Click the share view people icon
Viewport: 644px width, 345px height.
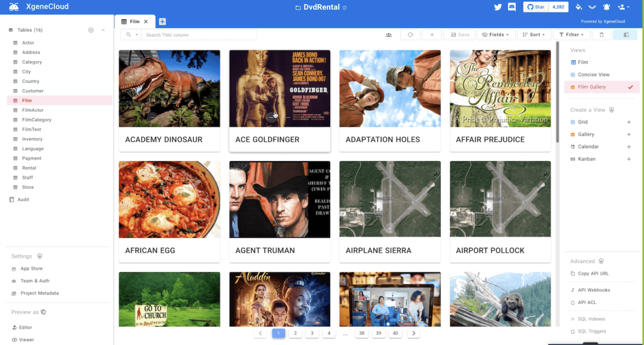pos(389,35)
